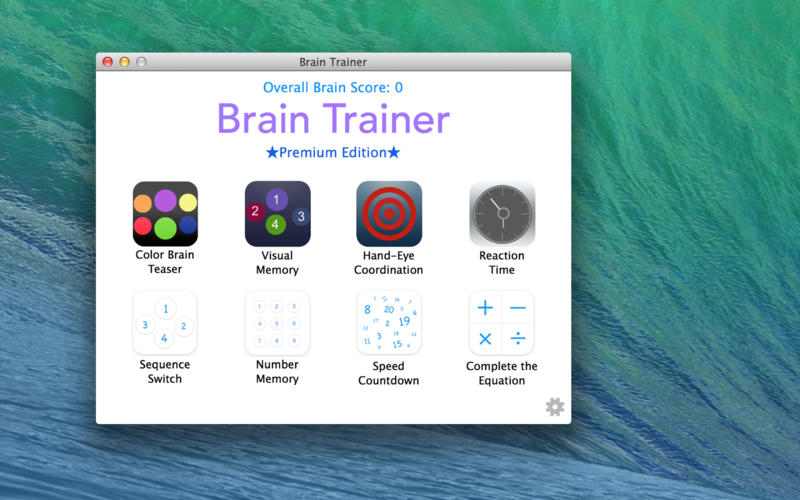Click the 'Reaction Time' text label

pyautogui.click(x=502, y=263)
